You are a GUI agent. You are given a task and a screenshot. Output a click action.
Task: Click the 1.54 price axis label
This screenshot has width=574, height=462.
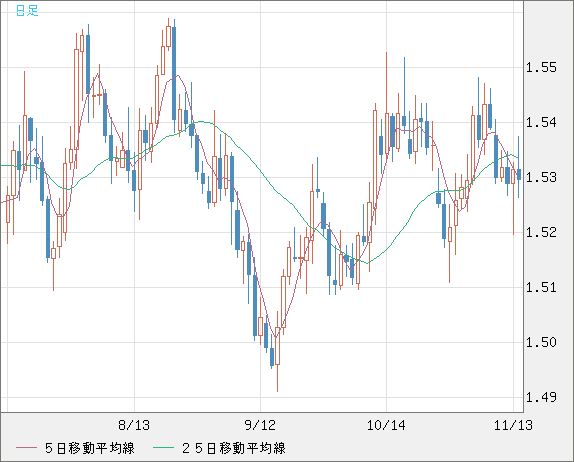click(541, 122)
